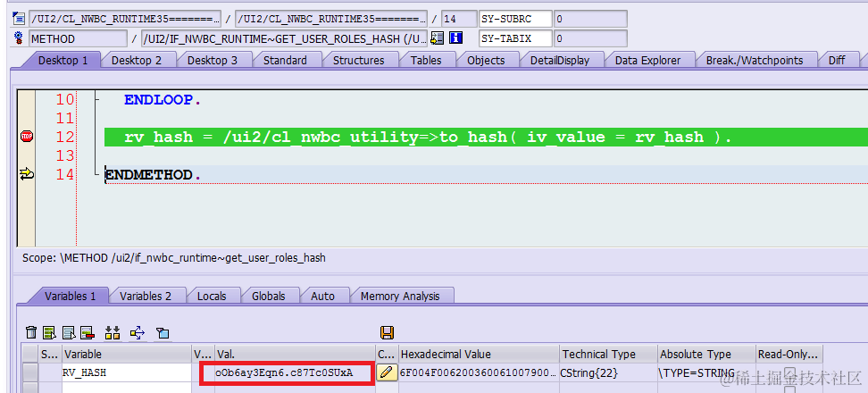Click the program list icon beside the main program field
This screenshot has width=868, height=393.
(19, 19)
